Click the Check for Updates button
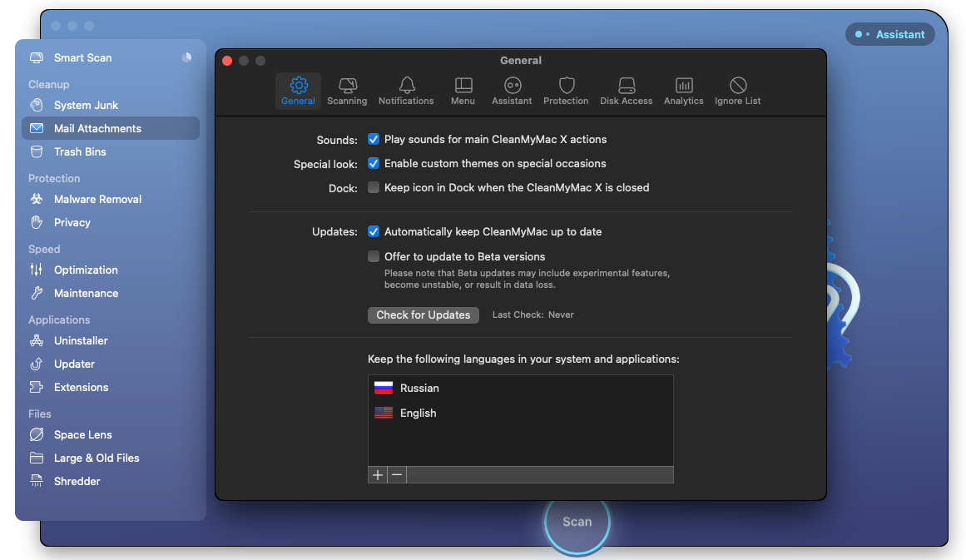 424,315
